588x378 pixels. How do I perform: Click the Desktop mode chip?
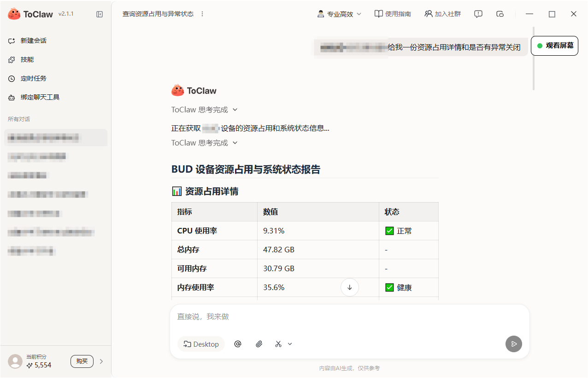coord(201,344)
